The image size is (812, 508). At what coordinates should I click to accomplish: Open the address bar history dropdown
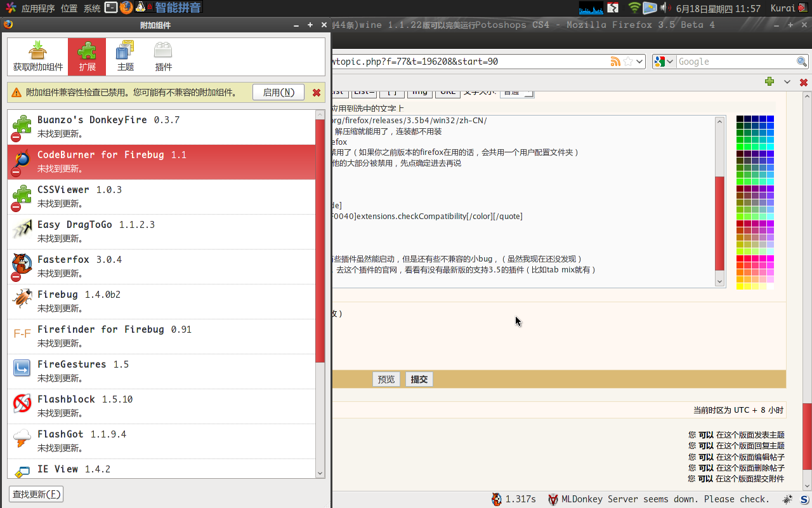point(639,62)
